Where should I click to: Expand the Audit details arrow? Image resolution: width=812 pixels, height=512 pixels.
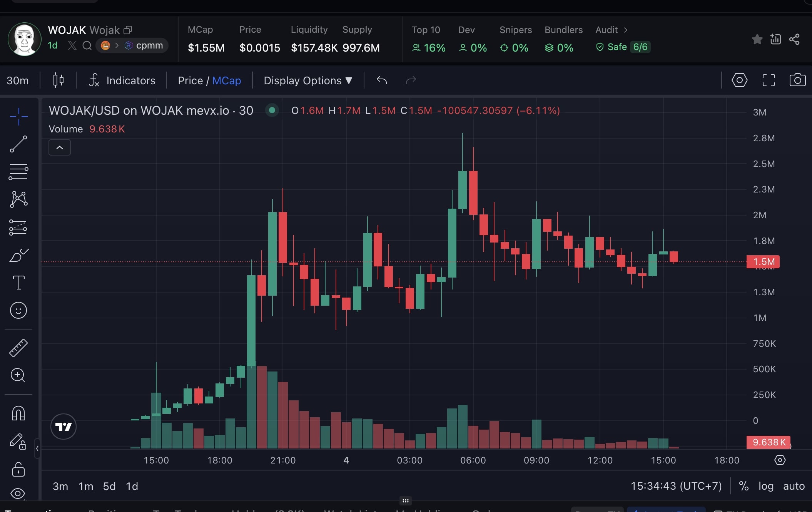pos(626,30)
